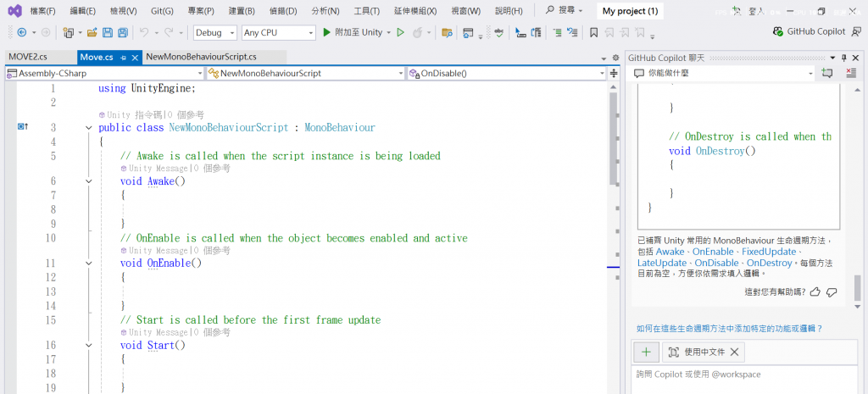Viewport: 868px width, 394px height.
Task: Click the code editor vertical scrollbar thumb
Action: coord(614,138)
